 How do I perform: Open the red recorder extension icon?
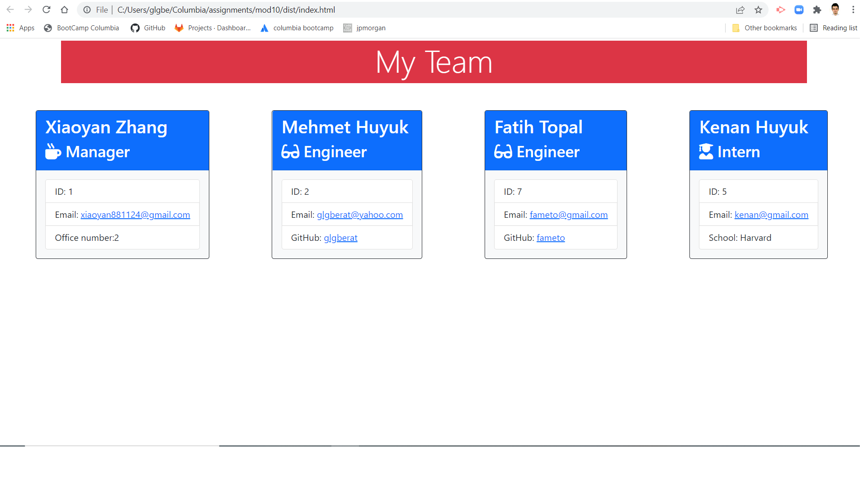[781, 9]
